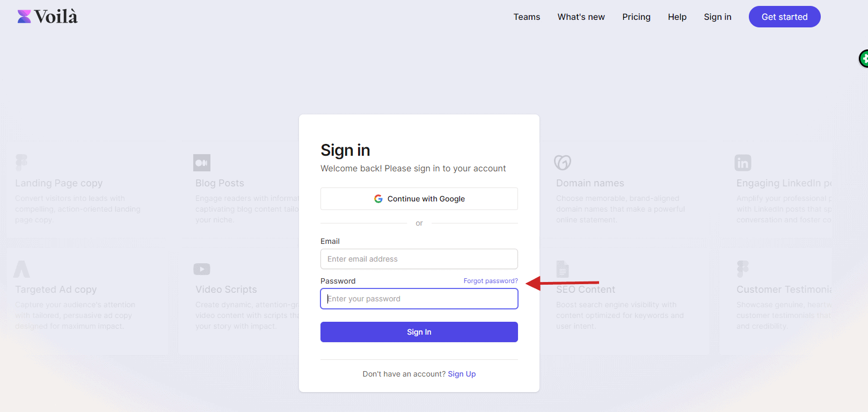Click the Google logo icon
The width and height of the screenshot is (868, 412).
click(x=378, y=199)
